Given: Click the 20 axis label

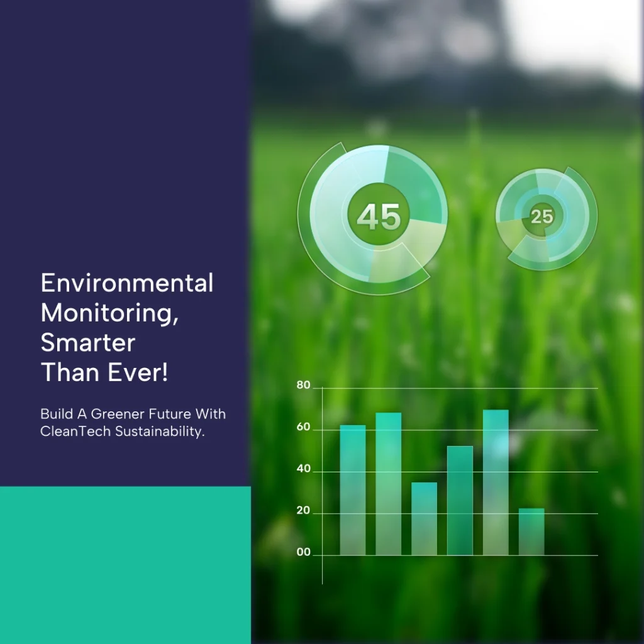Looking at the screenshot, I should coord(304,511).
